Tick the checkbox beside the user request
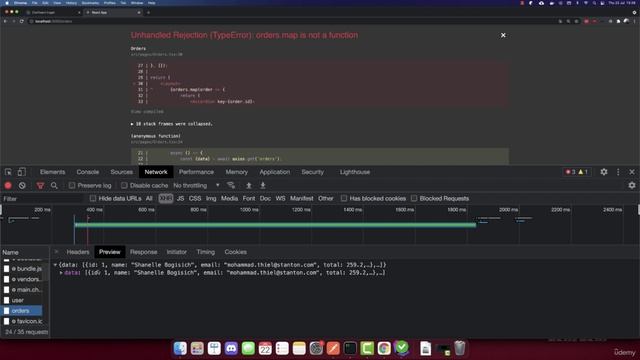The image size is (640, 360). coord(7,300)
